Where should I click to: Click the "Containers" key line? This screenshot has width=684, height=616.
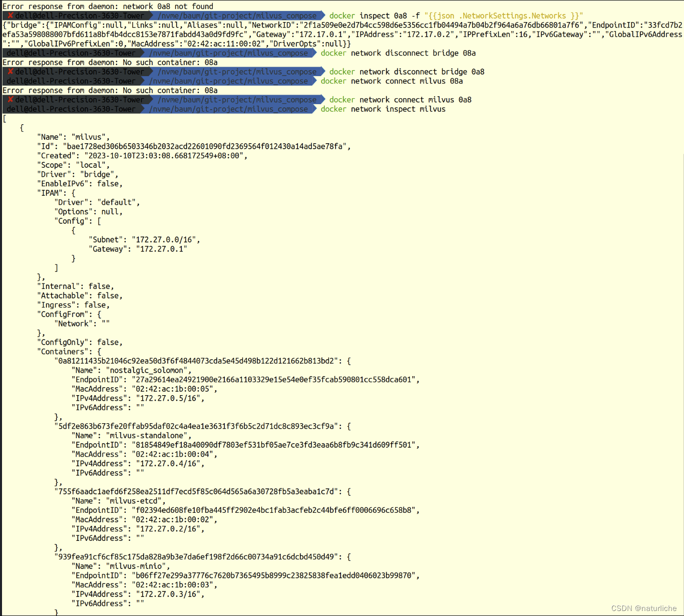[69, 352]
